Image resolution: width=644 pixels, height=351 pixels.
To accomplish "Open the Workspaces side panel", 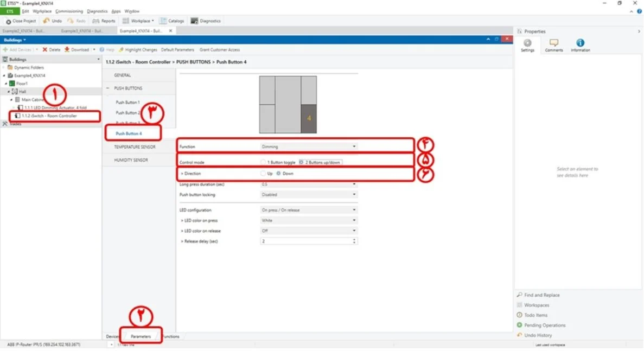I will pos(533,305).
